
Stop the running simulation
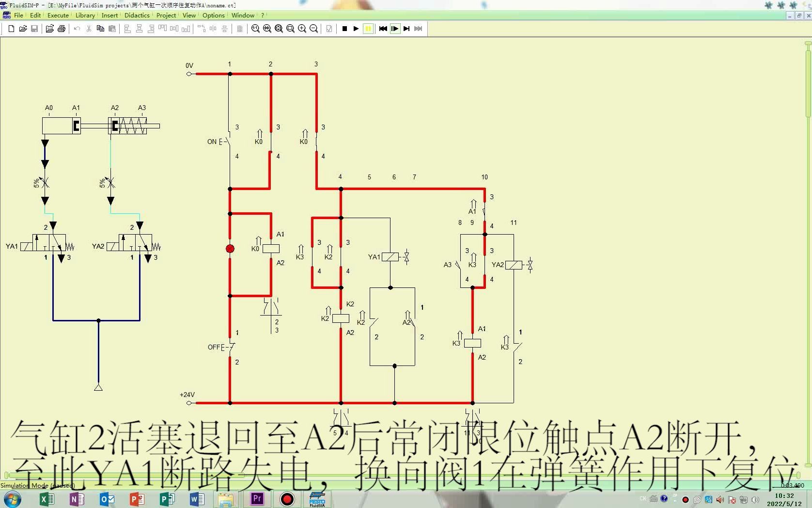click(345, 29)
